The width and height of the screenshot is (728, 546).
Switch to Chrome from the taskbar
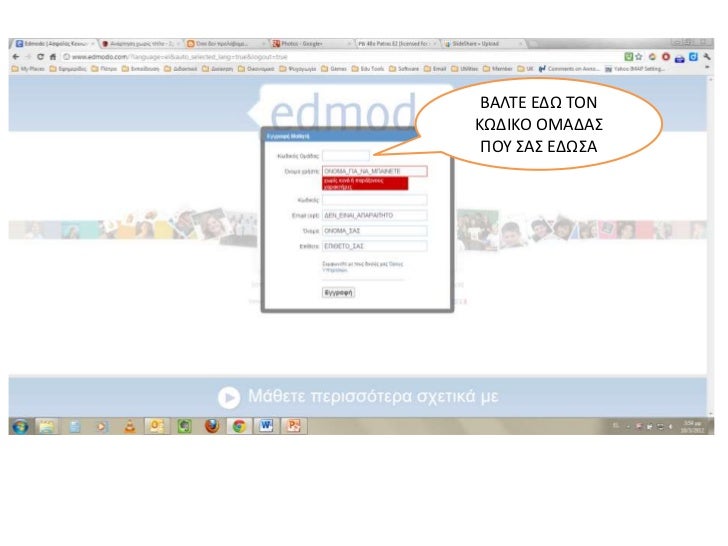[239, 426]
